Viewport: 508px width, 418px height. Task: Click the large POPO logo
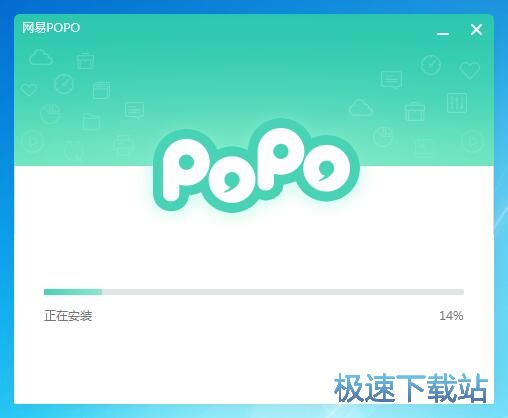pyautogui.click(x=256, y=165)
